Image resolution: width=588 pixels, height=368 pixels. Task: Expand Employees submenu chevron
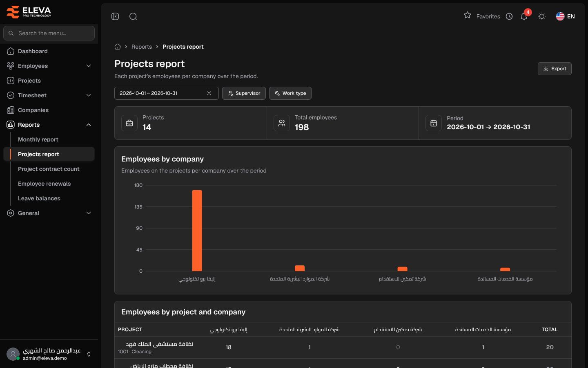[x=89, y=66]
